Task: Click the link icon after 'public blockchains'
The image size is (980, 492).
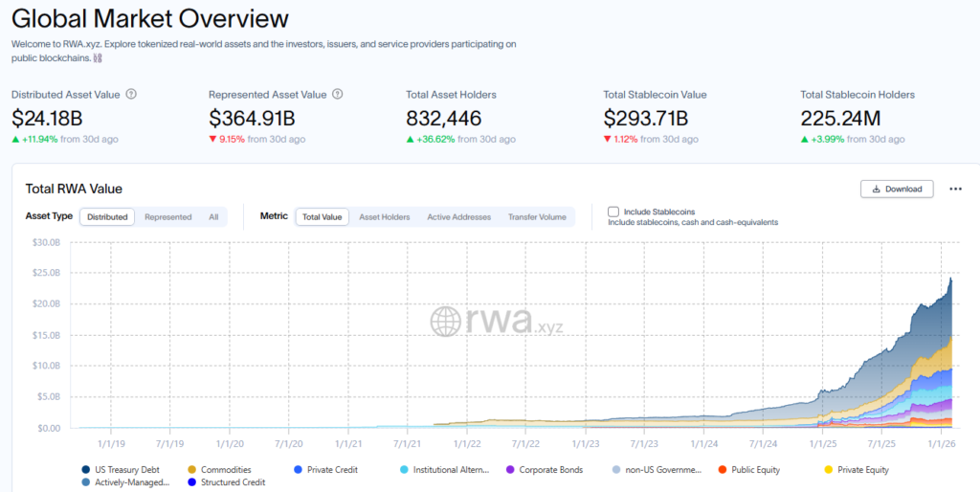Action: (98, 58)
